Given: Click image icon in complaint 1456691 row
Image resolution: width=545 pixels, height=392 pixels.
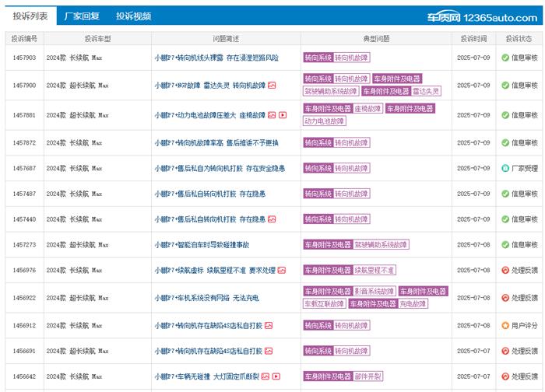Looking at the screenshot, I should tap(269, 351).
